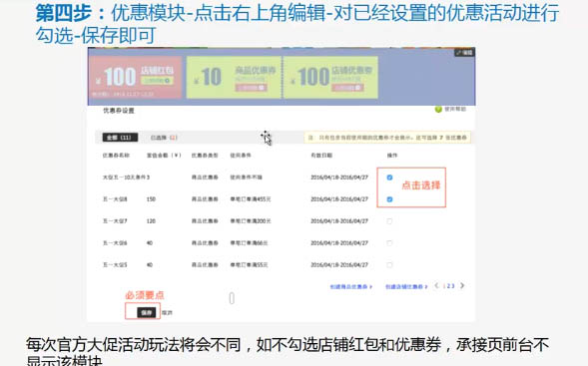Switch to the 已选择 (2) tab
Image resolution: width=588 pixels, height=366 pixels.
(x=164, y=138)
